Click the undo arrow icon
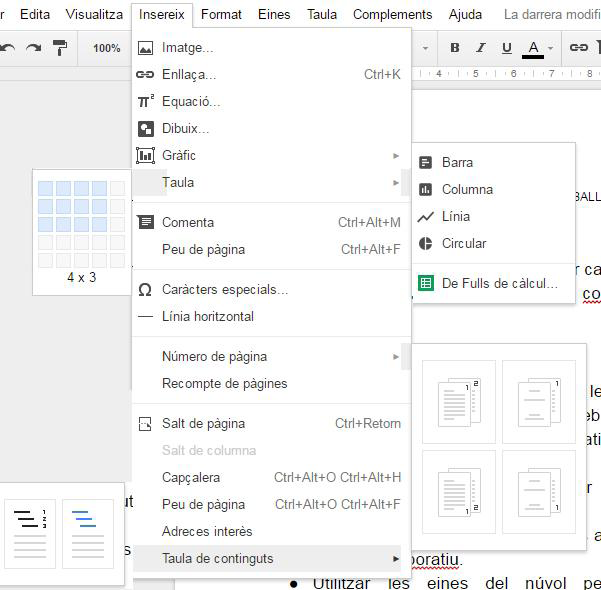Screen dimensions: 601x590 [x=8, y=48]
